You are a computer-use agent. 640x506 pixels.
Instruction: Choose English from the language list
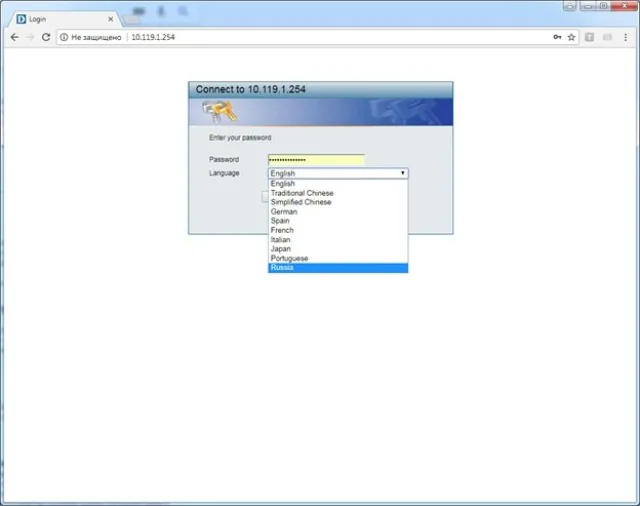(x=338, y=184)
